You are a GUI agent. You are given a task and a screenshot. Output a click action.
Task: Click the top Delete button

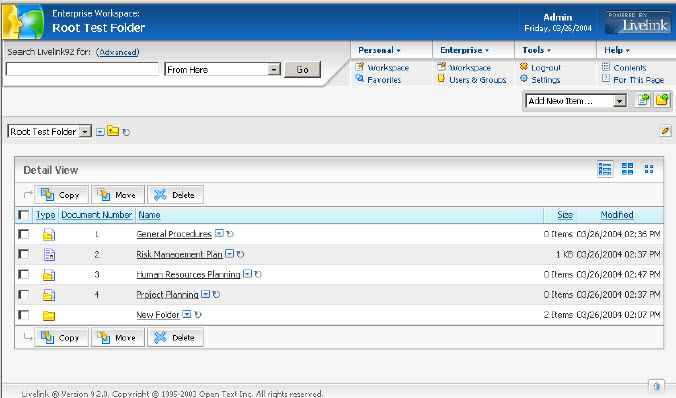175,195
